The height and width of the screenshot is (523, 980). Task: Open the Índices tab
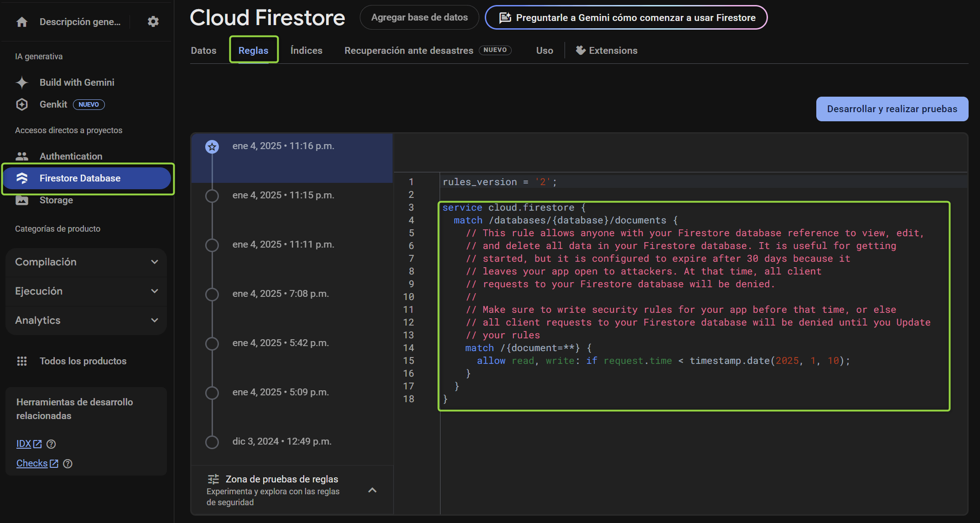coord(306,50)
